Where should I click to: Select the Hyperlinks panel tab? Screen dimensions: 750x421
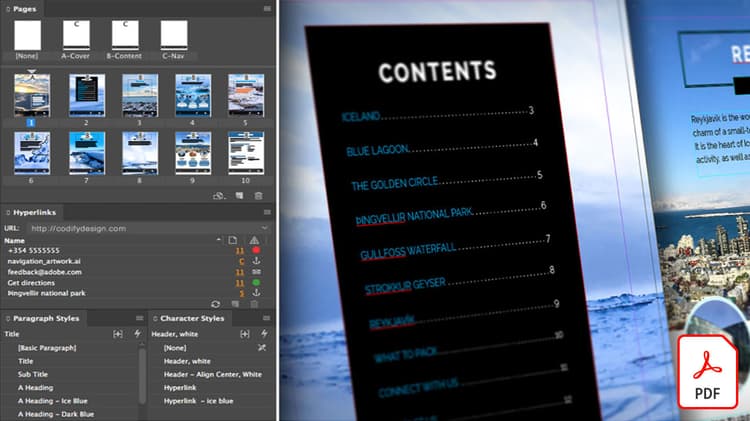[x=34, y=212]
